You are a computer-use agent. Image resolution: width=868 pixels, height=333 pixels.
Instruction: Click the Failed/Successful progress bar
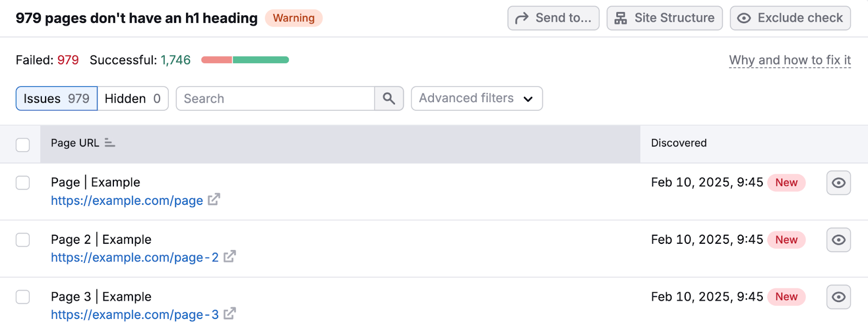tap(244, 59)
